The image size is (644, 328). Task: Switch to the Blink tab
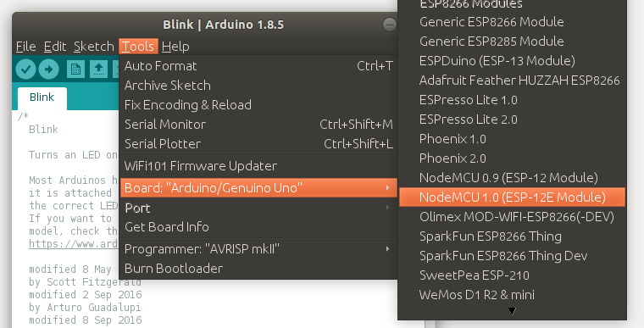point(42,97)
